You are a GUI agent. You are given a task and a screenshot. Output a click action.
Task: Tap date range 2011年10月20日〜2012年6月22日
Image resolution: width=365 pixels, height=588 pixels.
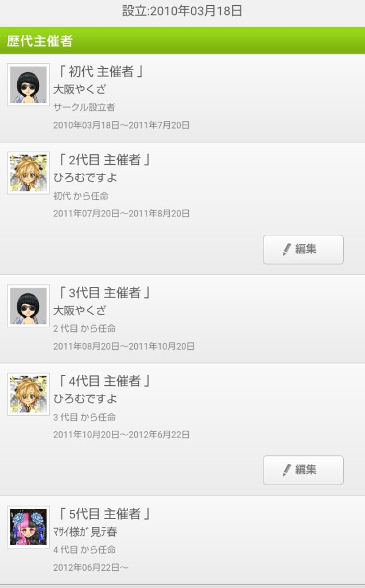(122, 435)
